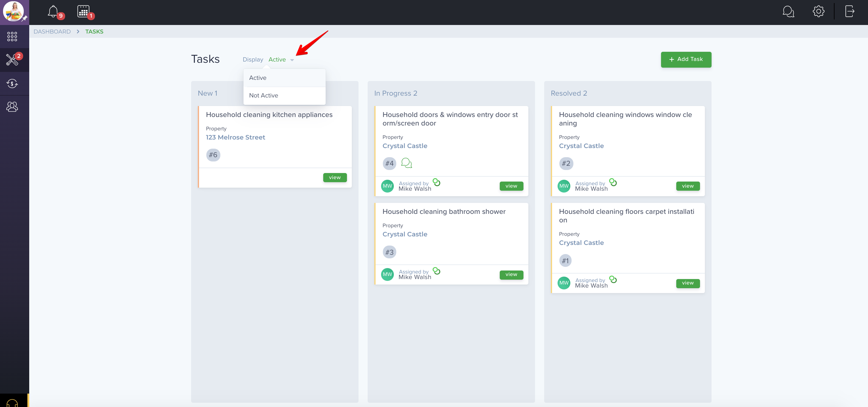Select Active from the display menu

tap(284, 78)
